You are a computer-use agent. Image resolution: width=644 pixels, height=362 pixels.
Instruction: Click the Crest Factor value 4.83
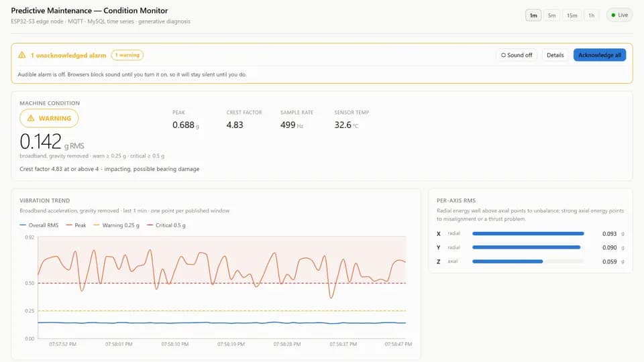pyautogui.click(x=235, y=125)
